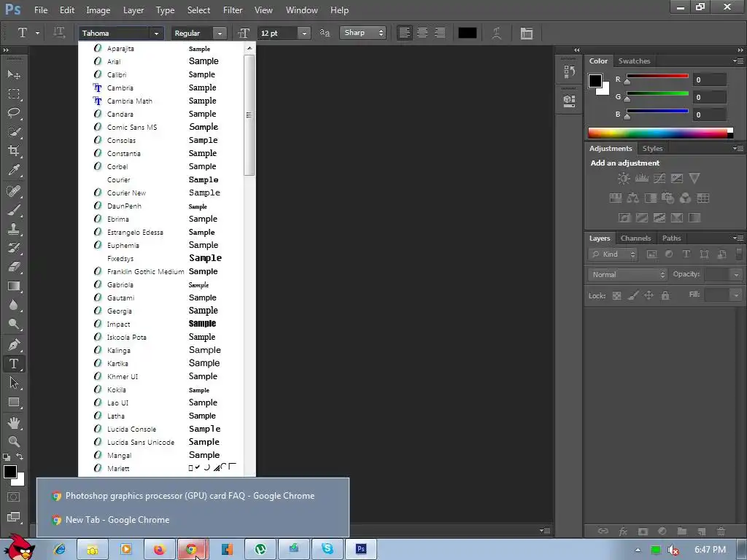Select the Lasso tool

click(14, 113)
